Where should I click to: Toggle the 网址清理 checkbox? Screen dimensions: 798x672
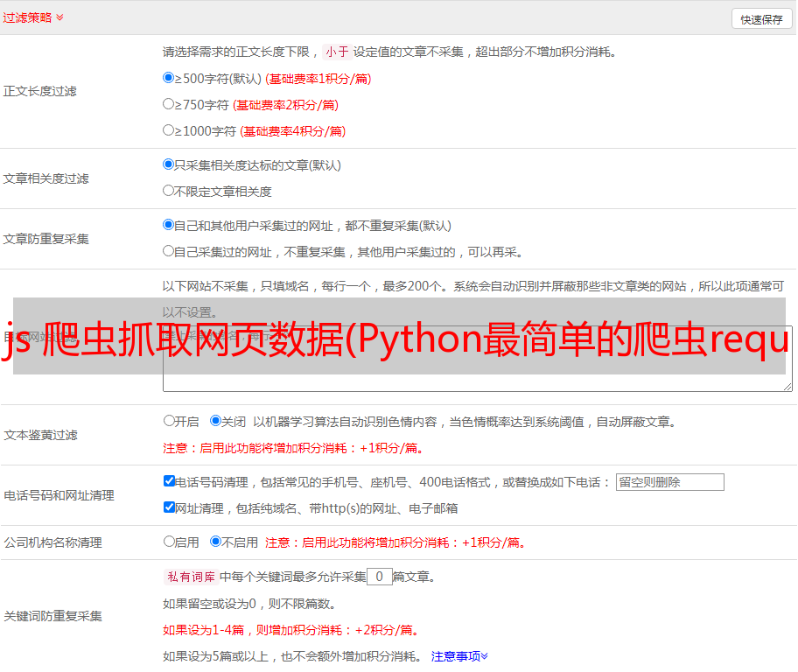click(x=170, y=507)
